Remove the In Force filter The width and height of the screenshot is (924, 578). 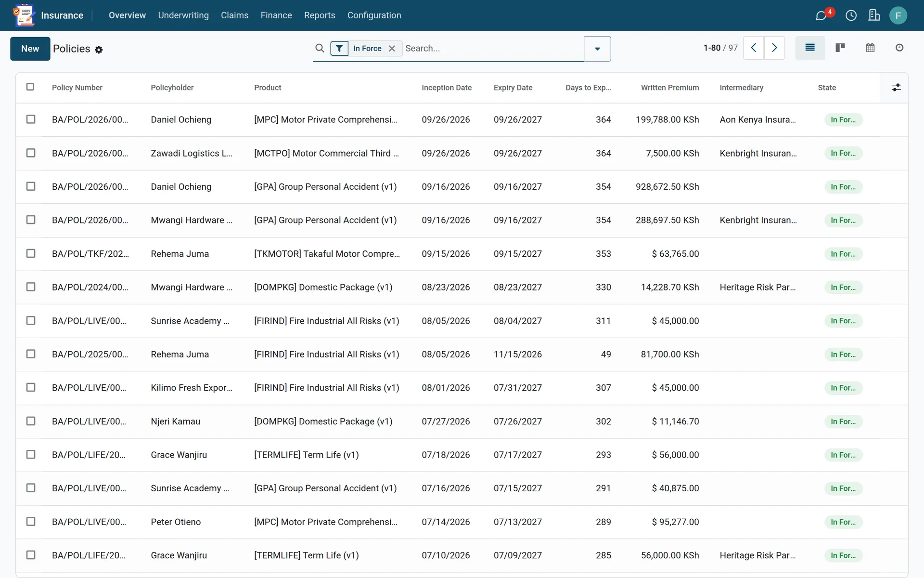392,48
